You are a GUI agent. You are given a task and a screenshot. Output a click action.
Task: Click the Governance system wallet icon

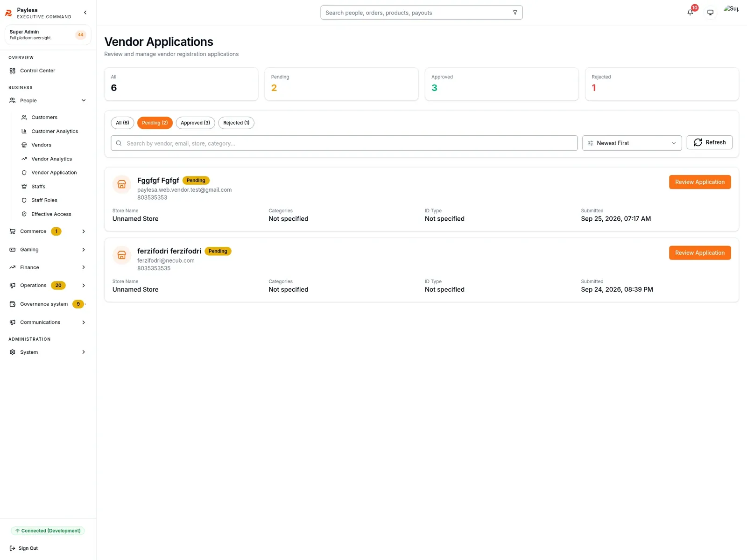[13, 304]
